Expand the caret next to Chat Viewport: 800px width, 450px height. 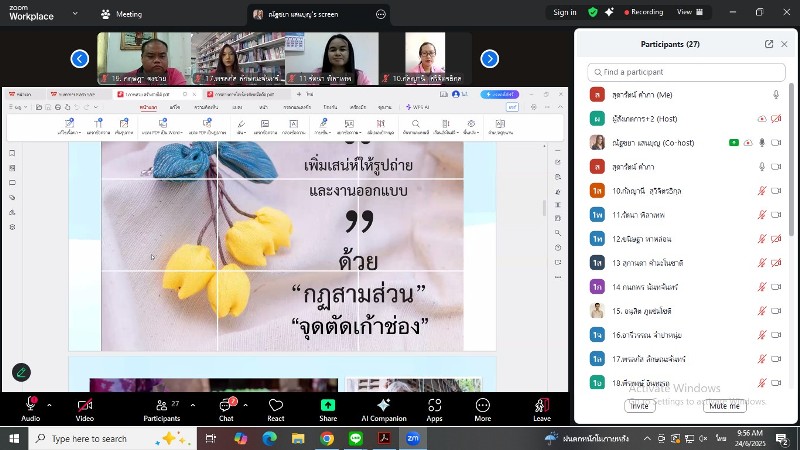tap(245, 405)
